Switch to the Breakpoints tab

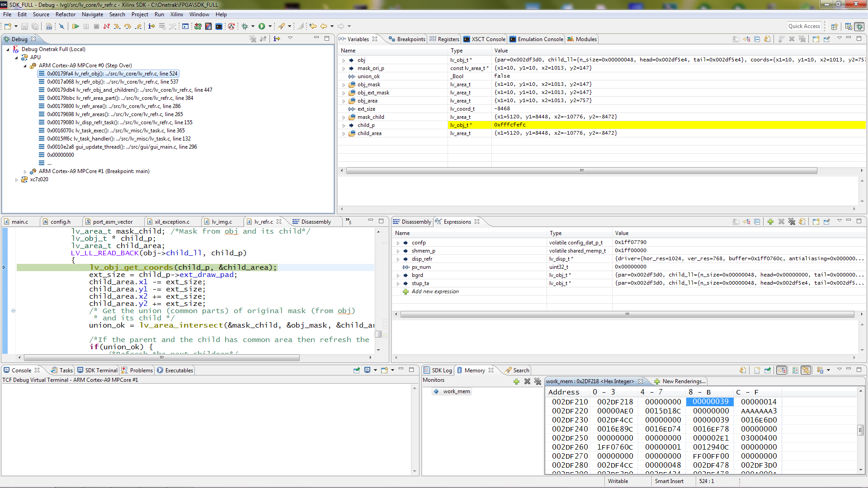[410, 39]
